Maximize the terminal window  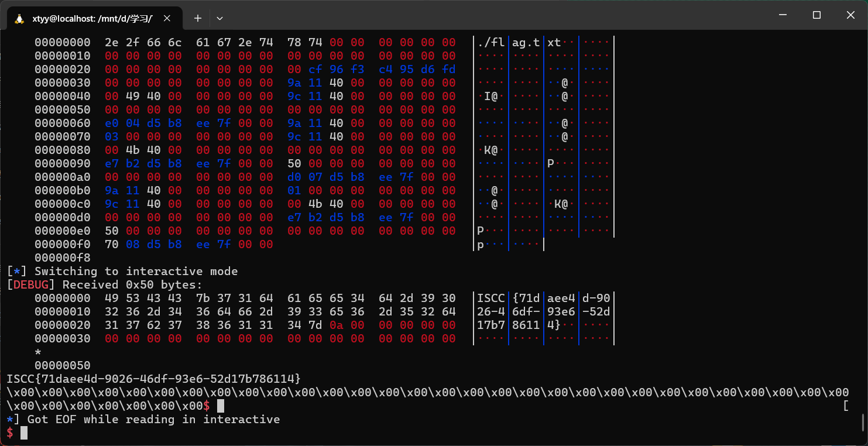(x=816, y=15)
